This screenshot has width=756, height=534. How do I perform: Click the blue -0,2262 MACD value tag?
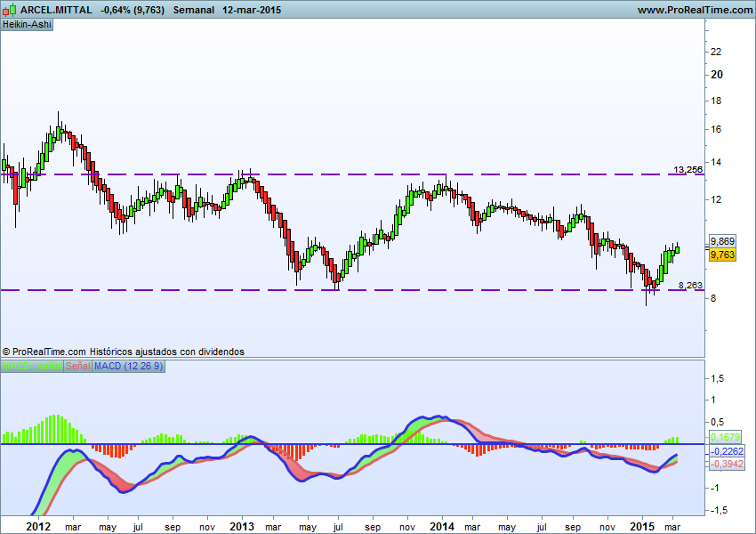click(x=728, y=451)
